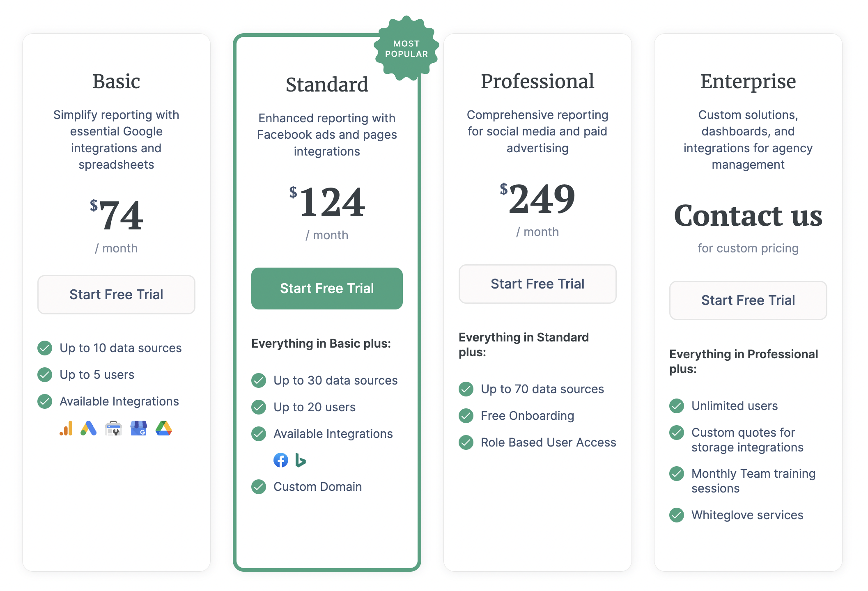Toggle the checkmark beside Whiteglove services
This screenshot has width=868, height=591.
pyautogui.click(x=676, y=515)
